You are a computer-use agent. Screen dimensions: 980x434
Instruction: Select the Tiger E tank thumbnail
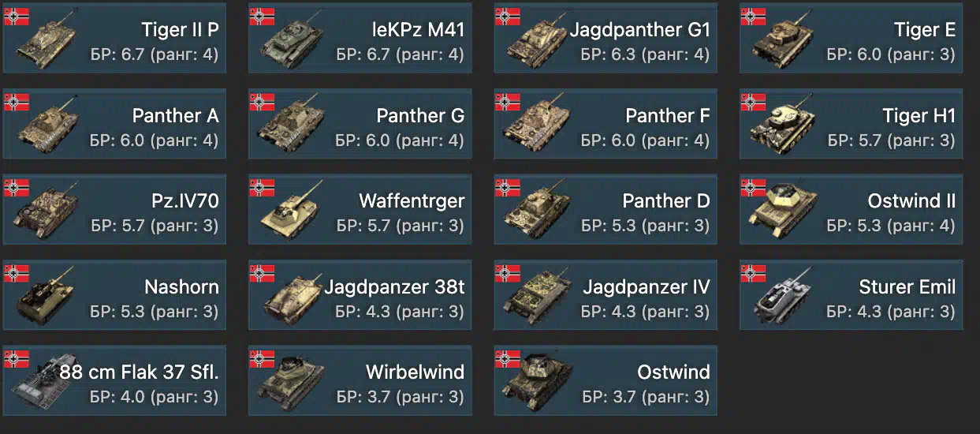784,41
